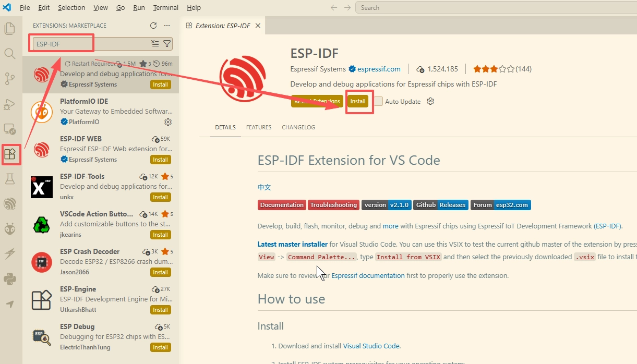Go back with the navigation arrow

coord(334,7)
